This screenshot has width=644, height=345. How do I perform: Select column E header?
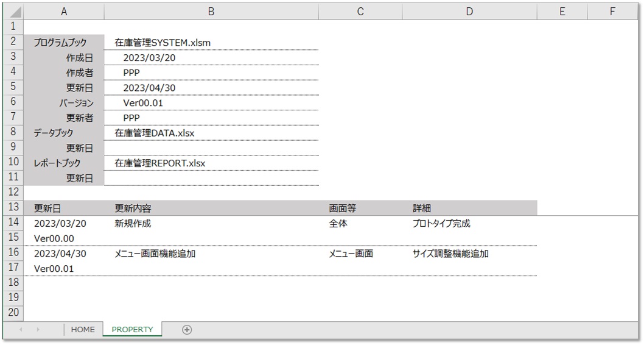tap(562, 12)
